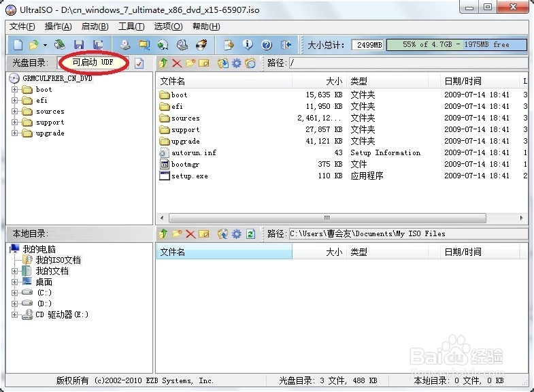Click the Open file icon
534x392 pixels.
(x=34, y=45)
